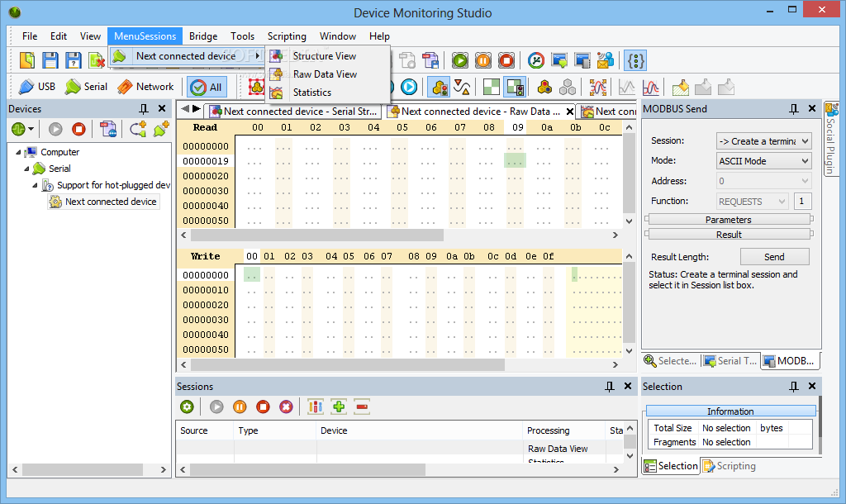Click the Source column header
The height and width of the screenshot is (504, 846).
click(x=205, y=430)
